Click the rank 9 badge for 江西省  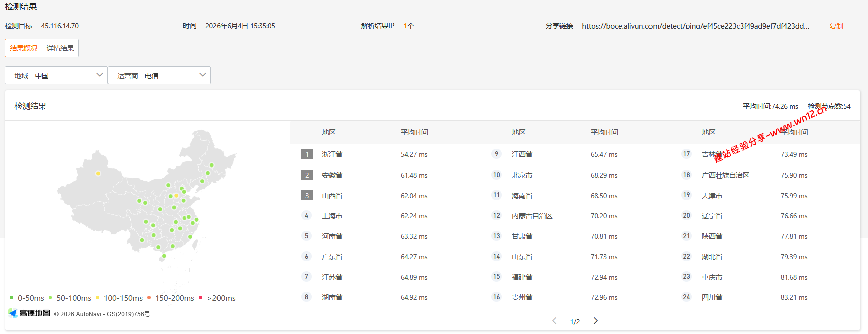496,154
